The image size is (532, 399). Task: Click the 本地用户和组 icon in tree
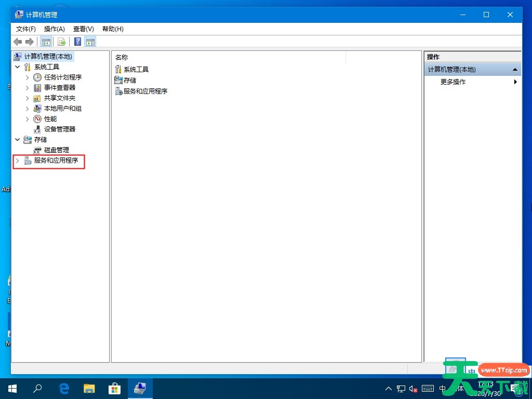point(37,109)
